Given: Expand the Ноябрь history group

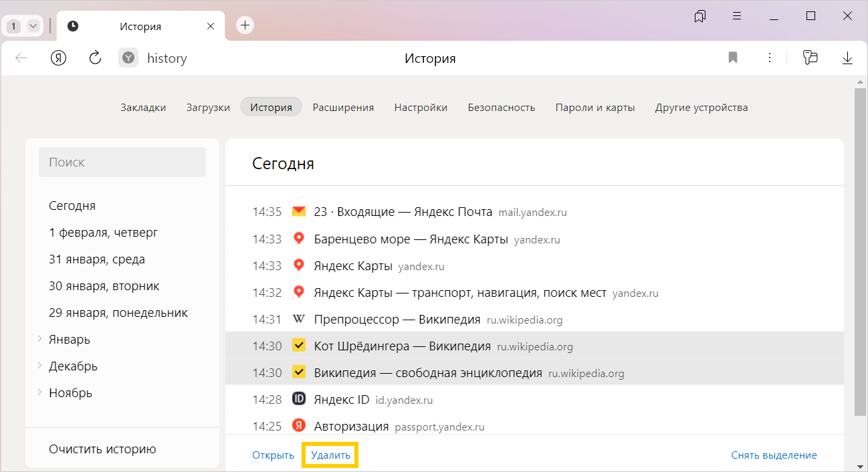Looking at the screenshot, I should (40, 392).
